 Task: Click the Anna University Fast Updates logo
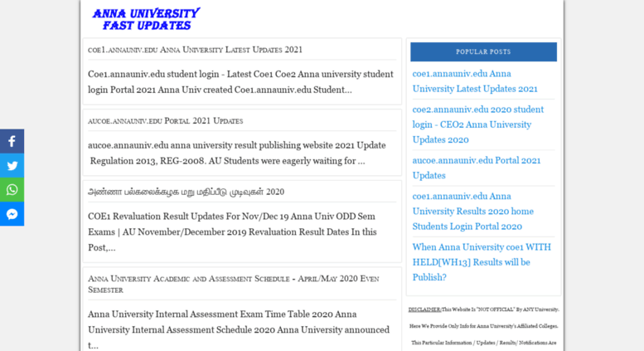(x=146, y=19)
